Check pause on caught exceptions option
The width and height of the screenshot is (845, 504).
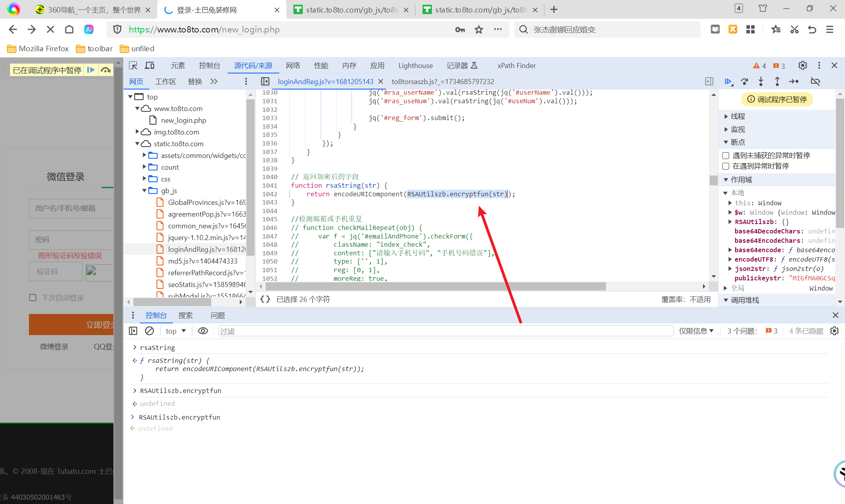(726, 166)
